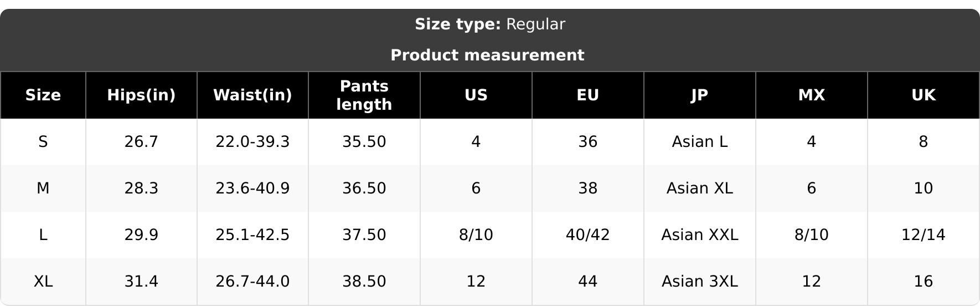Screen dimensions: 980x306
Task: Click the JP column header
Action: pyautogui.click(x=700, y=95)
